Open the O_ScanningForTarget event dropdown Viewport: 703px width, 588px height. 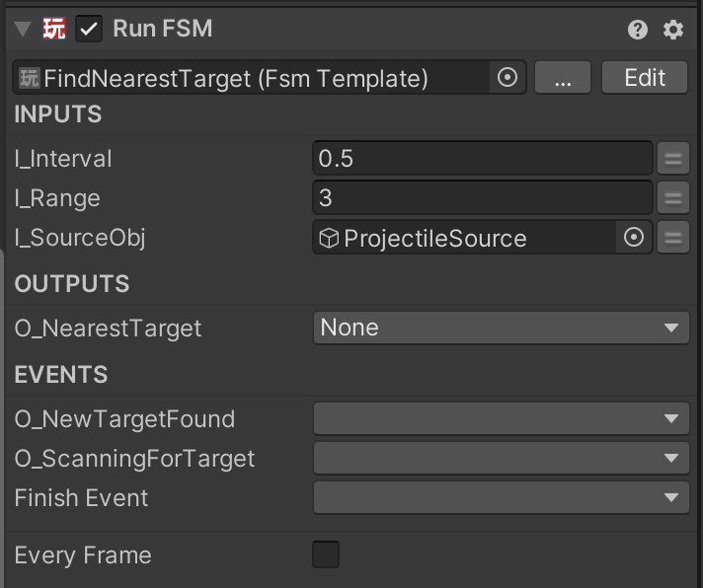tap(501, 458)
